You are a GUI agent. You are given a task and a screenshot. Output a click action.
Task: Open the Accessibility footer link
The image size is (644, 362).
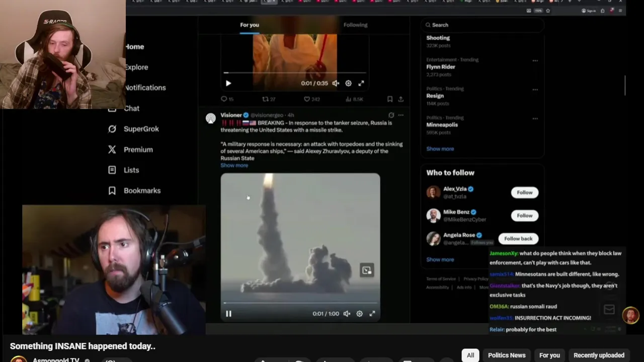[437, 288]
